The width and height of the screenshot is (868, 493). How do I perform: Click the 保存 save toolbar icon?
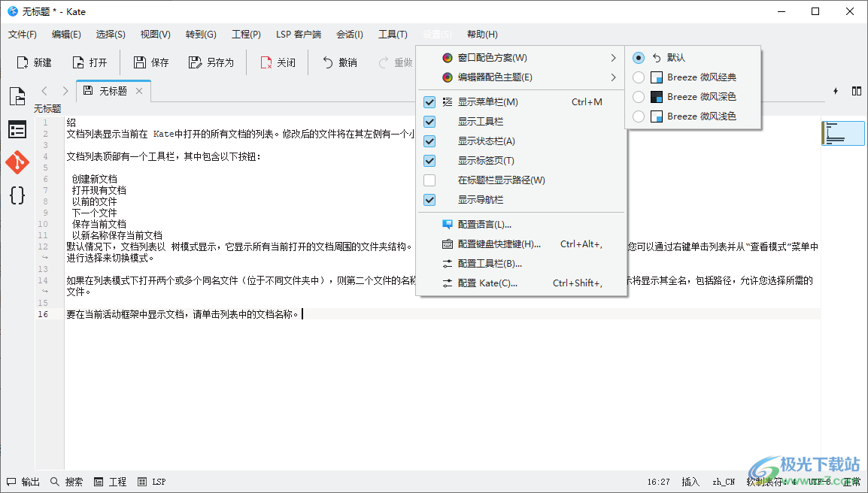tap(139, 62)
